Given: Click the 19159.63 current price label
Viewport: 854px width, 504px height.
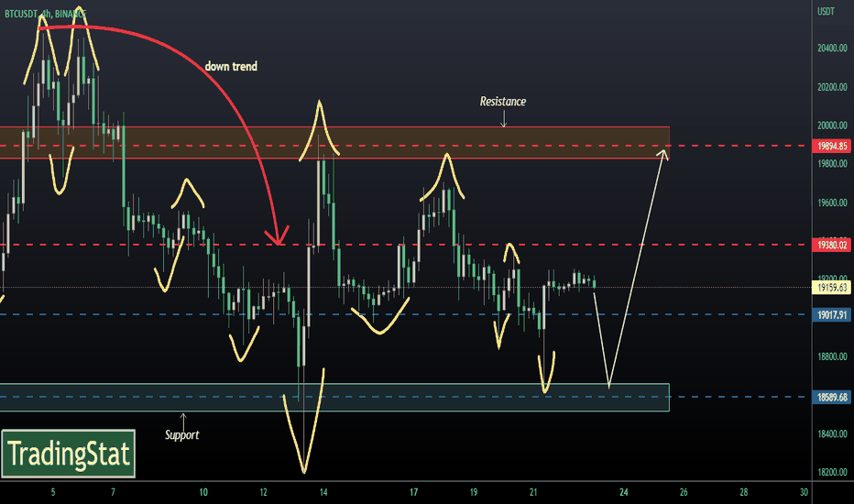Looking at the screenshot, I should pyautogui.click(x=832, y=287).
